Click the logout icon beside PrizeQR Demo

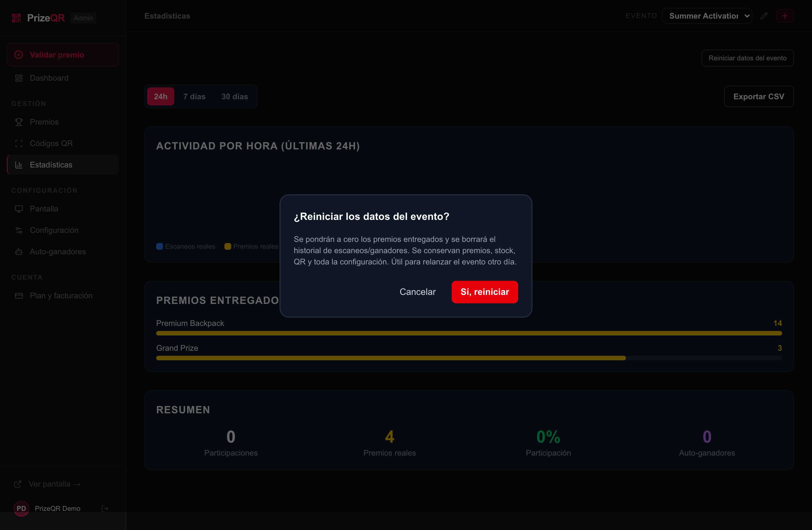coord(105,509)
